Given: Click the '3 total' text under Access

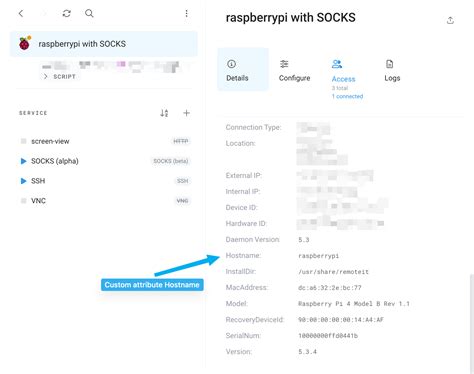Looking at the screenshot, I should (x=340, y=88).
